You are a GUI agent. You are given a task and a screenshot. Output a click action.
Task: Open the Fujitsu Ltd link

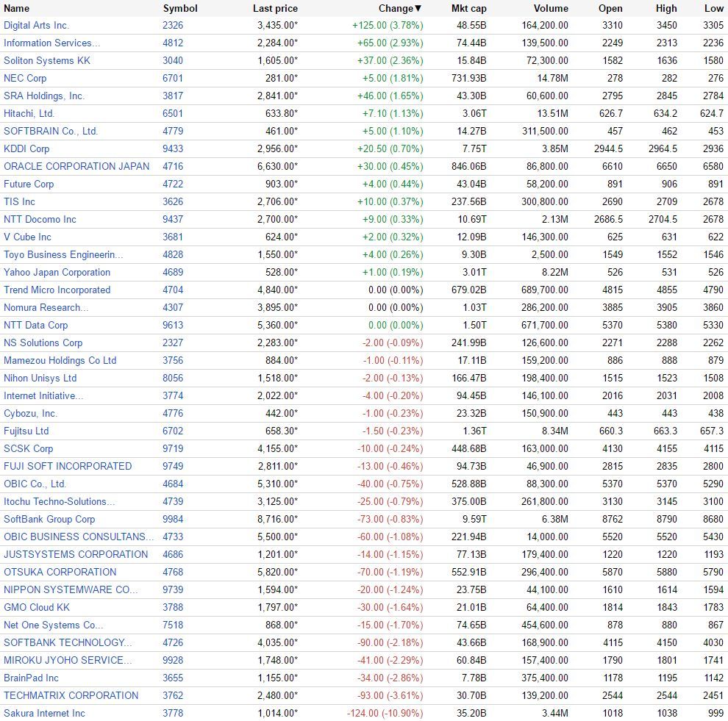(26, 431)
